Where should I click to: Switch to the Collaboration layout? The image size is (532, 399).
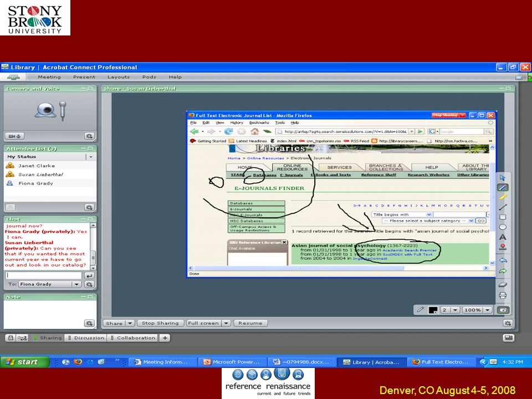[x=134, y=338]
